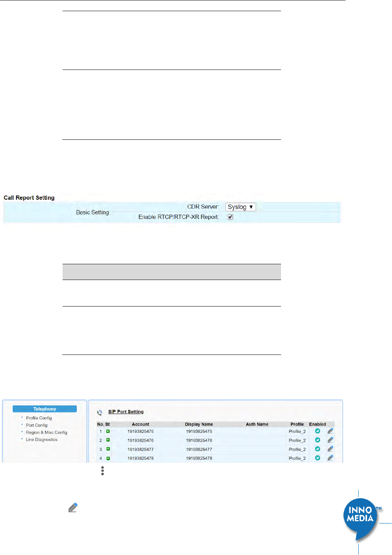Click the Enabled check icon for port 2
Viewport: 392px width, 555px height.
click(x=318, y=440)
